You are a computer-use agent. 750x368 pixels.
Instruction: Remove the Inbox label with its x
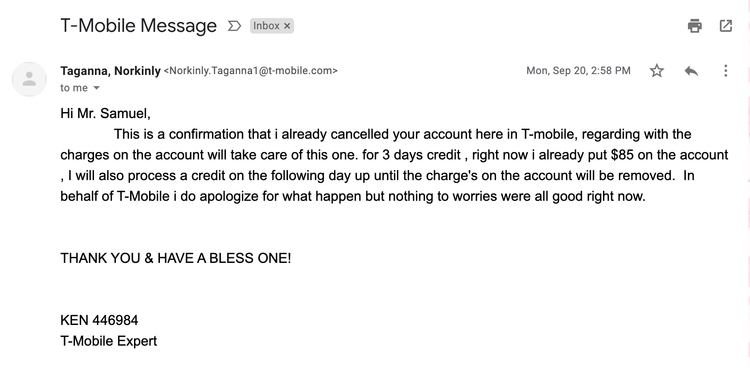tap(287, 26)
